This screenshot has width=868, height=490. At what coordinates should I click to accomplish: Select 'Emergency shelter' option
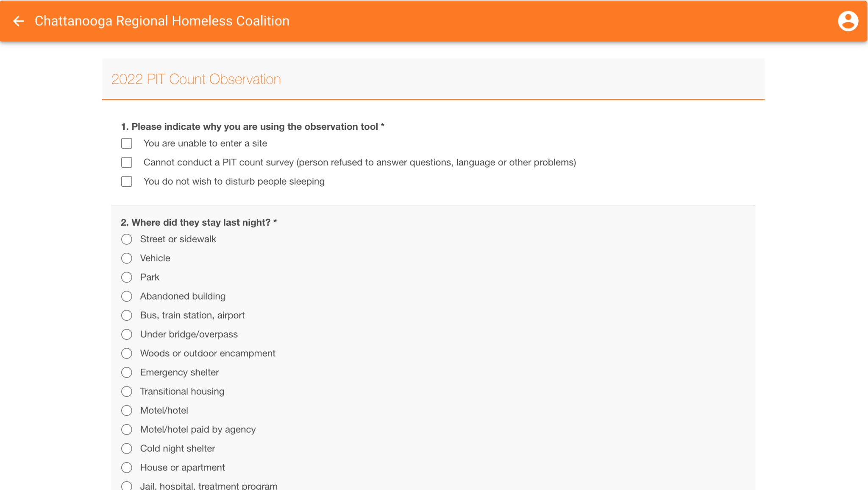126,372
